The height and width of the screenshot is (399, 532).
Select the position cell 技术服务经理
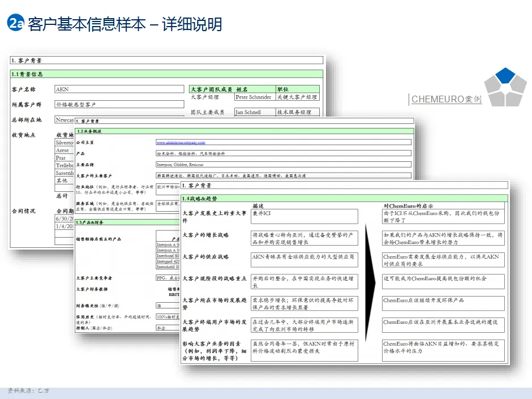click(x=298, y=112)
